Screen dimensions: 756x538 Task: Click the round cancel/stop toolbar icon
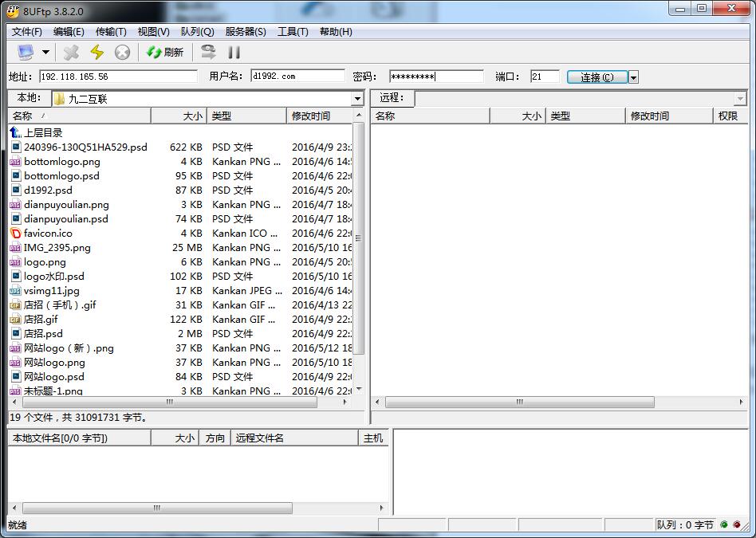[x=122, y=53]
